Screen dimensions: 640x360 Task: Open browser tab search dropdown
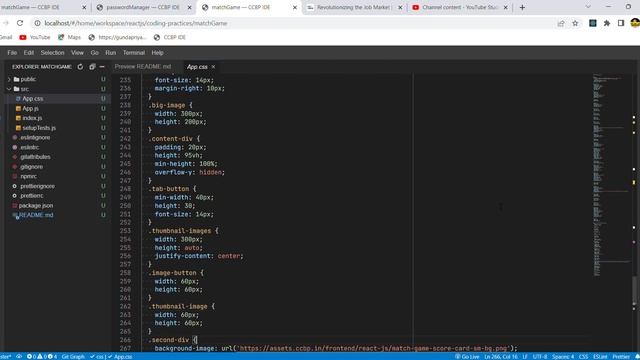588,7
